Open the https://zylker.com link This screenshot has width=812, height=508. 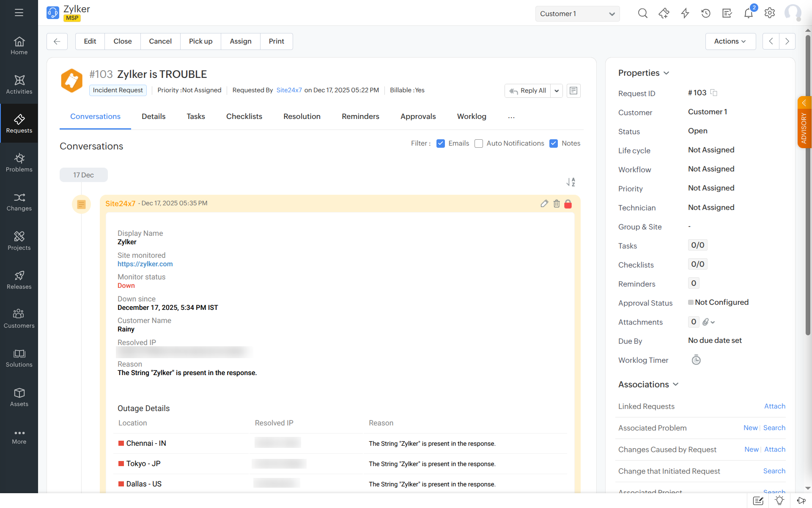click(x=145, y=264)
